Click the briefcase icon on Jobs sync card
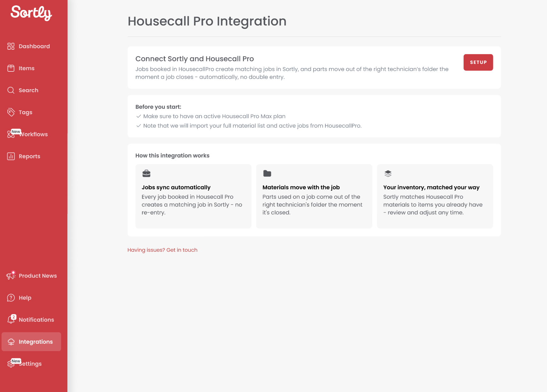 click(x=146, y=173)
